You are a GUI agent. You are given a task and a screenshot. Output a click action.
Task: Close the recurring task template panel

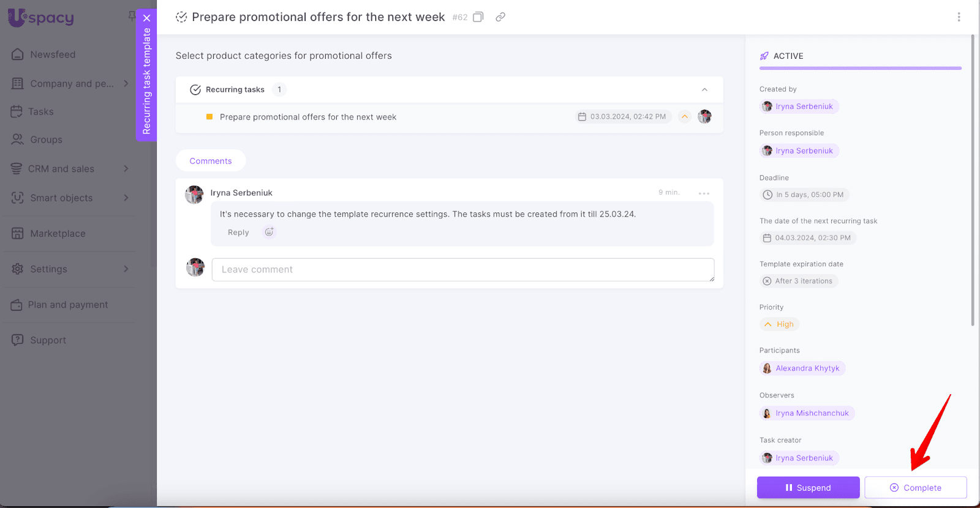coord(147,18)
